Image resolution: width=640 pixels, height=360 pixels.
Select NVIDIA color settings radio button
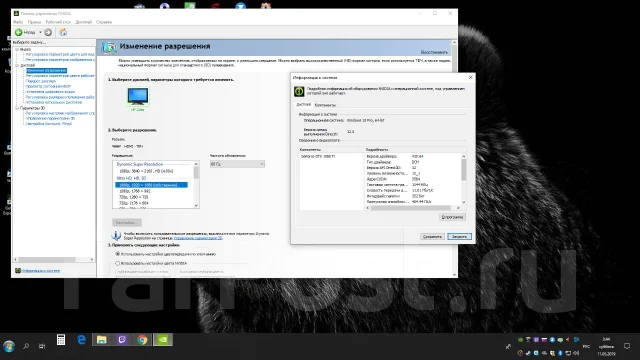click(x=118, y=263)
